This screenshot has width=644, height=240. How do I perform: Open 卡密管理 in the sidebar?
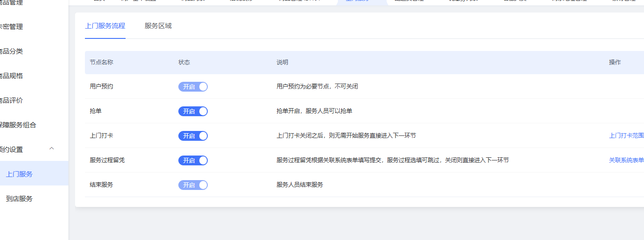pos(12,27)
